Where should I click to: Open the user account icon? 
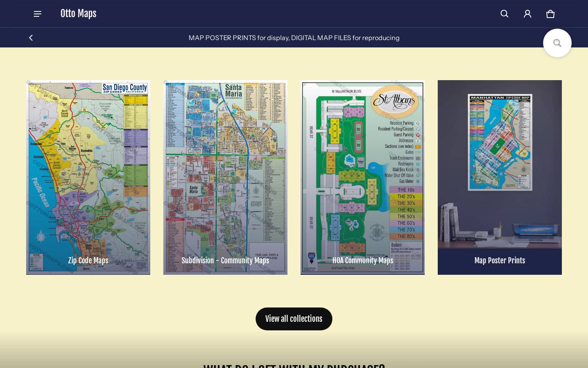point(528,14)
